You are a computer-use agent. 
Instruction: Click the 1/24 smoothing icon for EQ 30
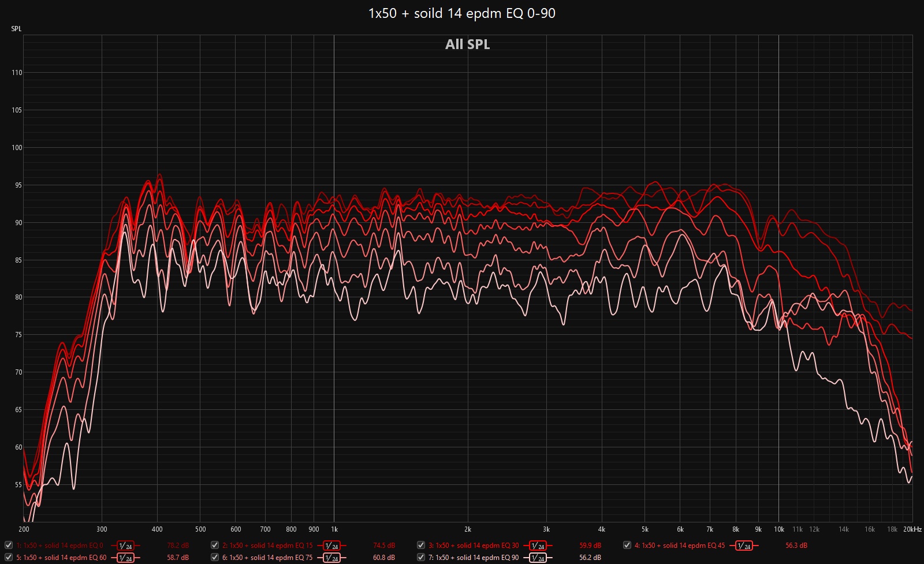pyautogui.click(x=538, y=546)
